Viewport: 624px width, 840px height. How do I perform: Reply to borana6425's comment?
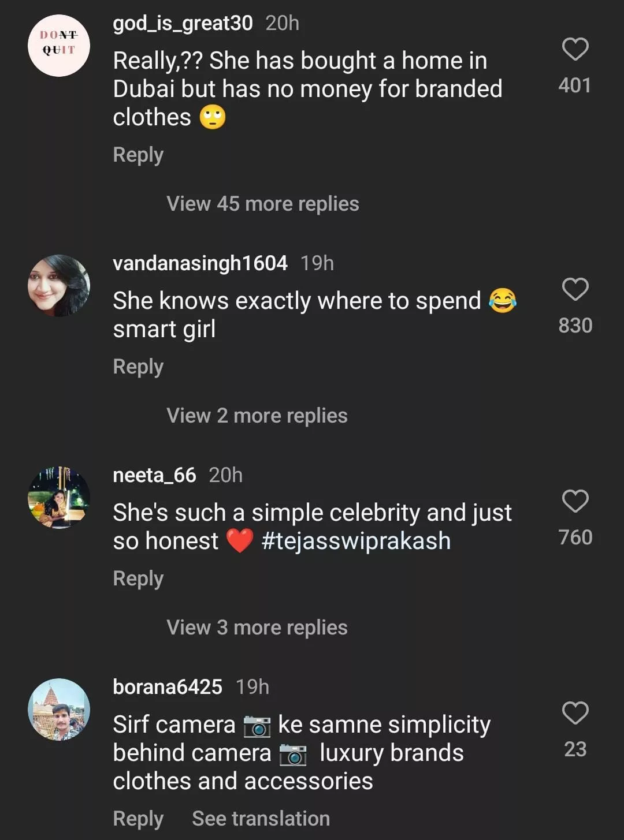tap(138, 819)
